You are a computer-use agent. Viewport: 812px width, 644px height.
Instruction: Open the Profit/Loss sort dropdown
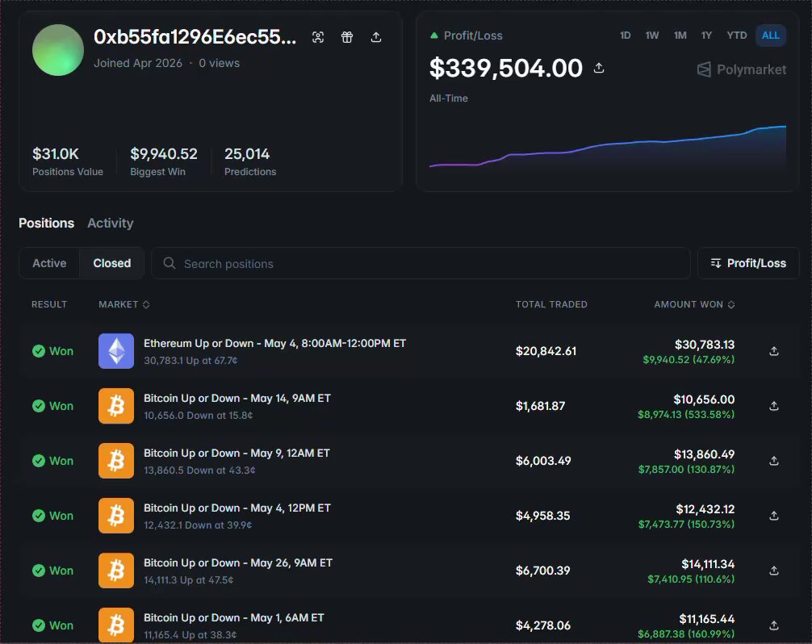click(748, 263)
